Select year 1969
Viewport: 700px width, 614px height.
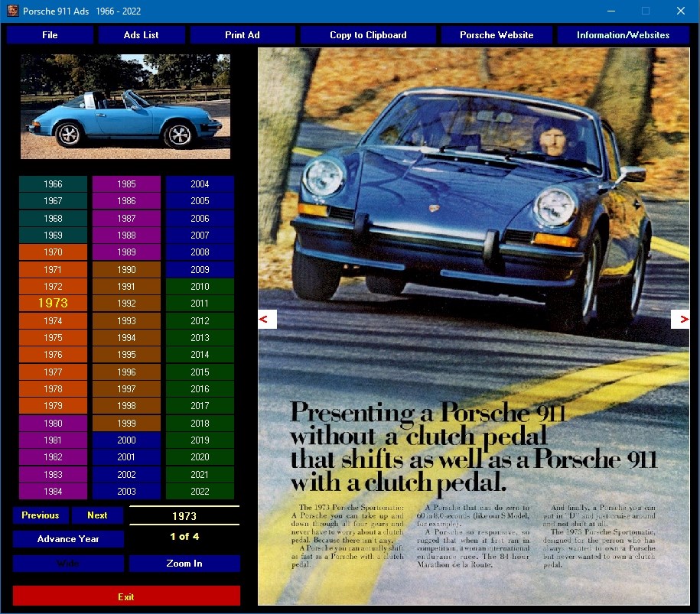click(53, 236)
